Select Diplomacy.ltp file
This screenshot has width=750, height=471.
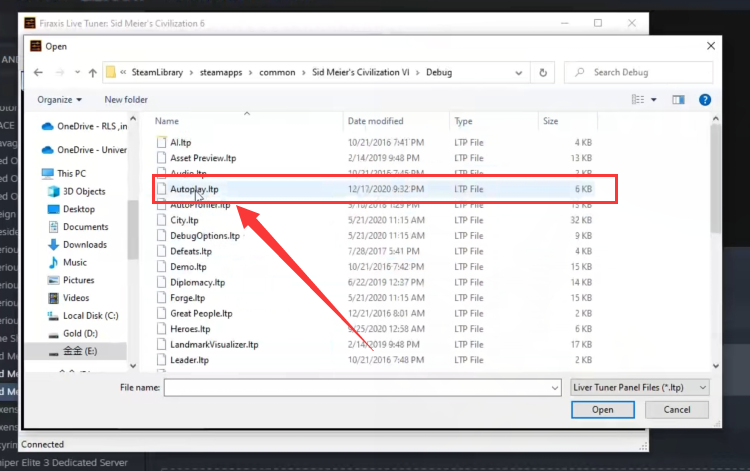pyautogui.click(x=197, y=282)
